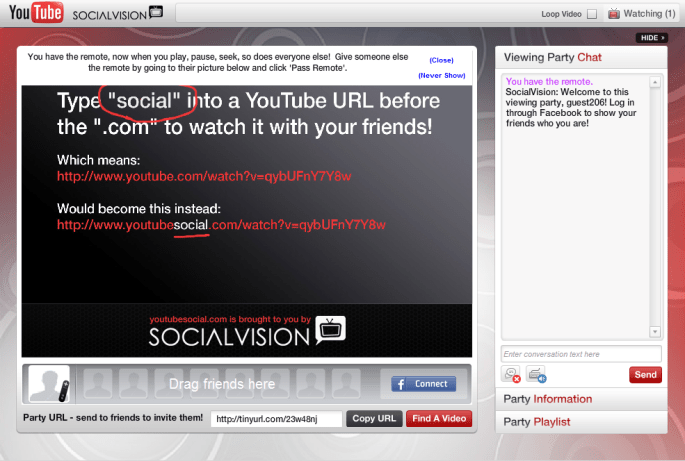Screen dimensions: 685x461
Task: Close the remote tip message
Action: click(x=441, y=60)
